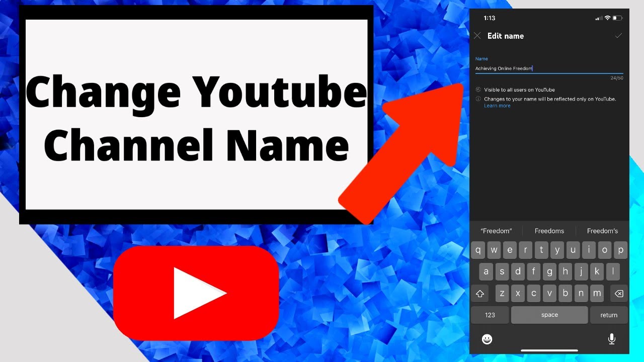Tap the x key on keyboard
This screenshot has height=362, width=644.
pos(518,293)
